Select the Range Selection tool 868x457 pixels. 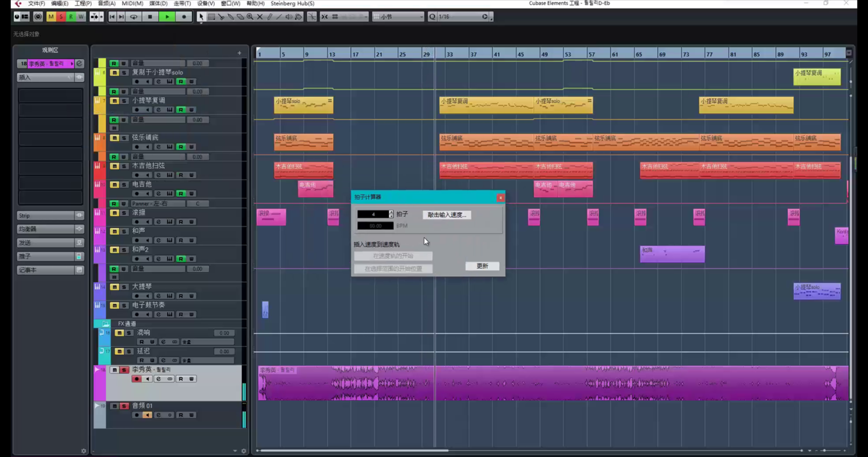tap(211, 17)
